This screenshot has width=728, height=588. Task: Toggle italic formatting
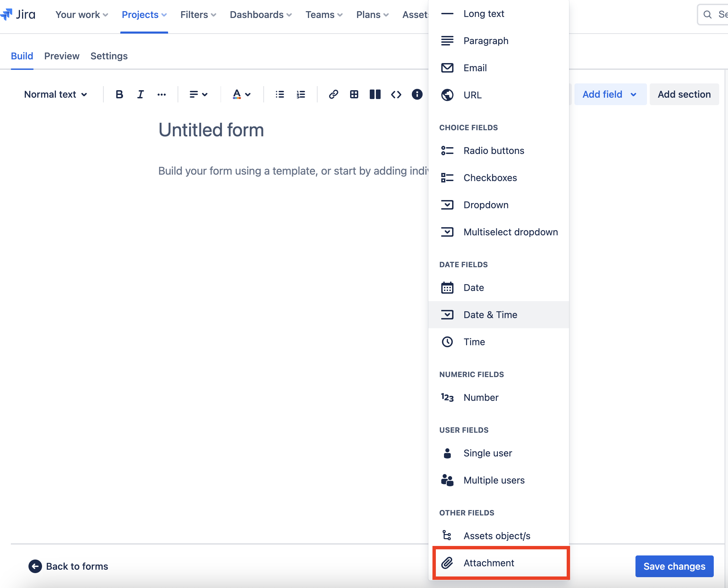pos(140,94)
